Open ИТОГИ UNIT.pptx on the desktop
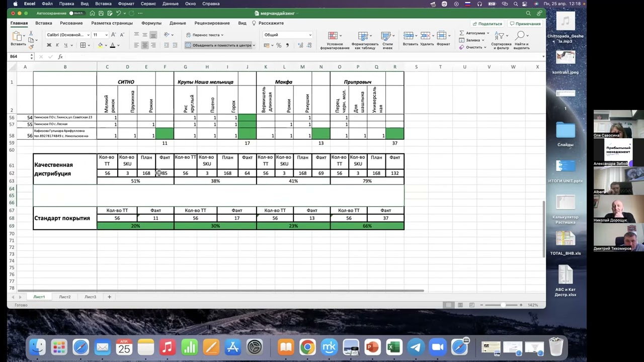The height and width of the screenshot is (362, 644). 566,171
